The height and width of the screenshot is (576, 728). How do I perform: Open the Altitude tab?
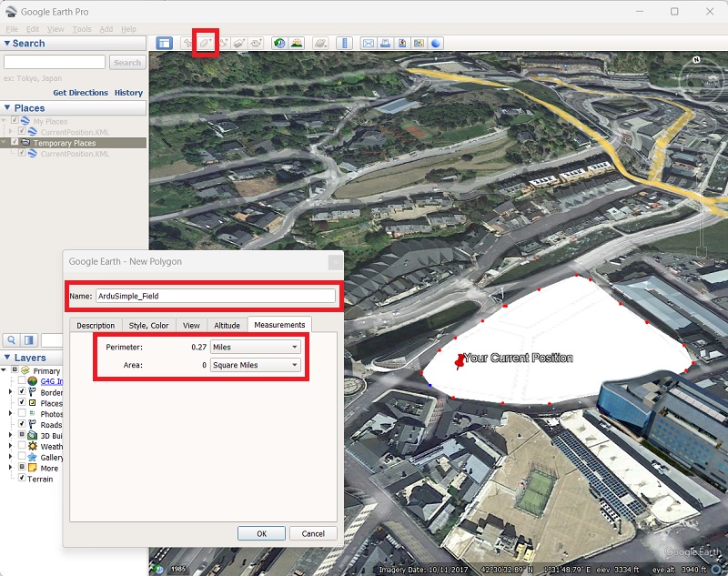coord(227,325)
